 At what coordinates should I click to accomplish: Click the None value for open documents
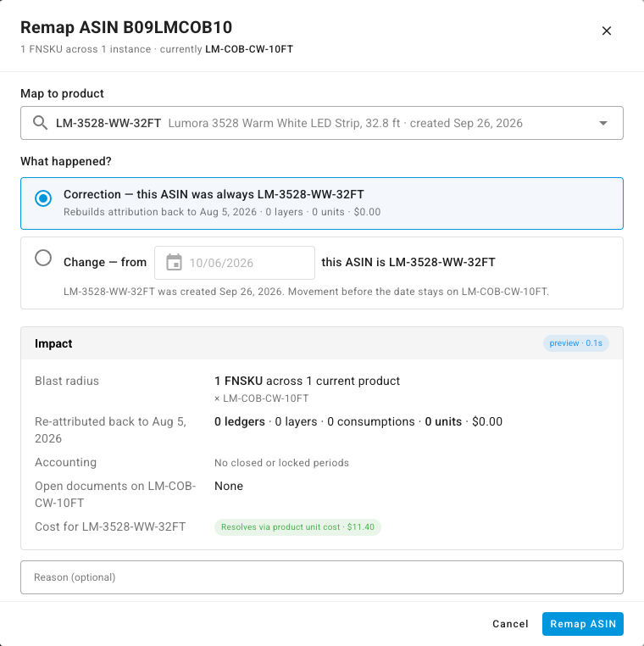229,486
